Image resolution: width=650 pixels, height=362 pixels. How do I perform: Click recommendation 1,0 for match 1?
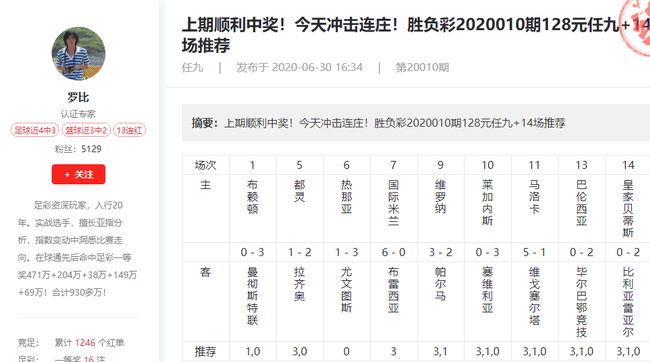pos(252,352)
